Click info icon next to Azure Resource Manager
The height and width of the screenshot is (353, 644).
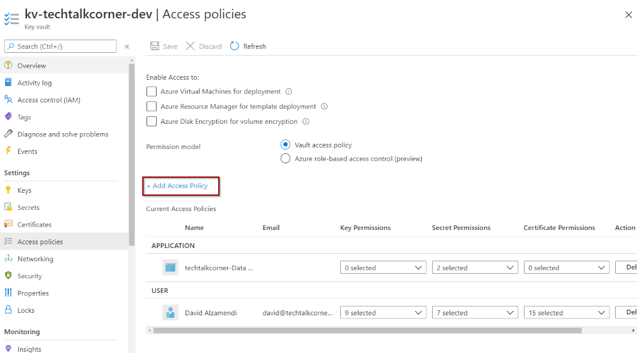coord(324,107)
